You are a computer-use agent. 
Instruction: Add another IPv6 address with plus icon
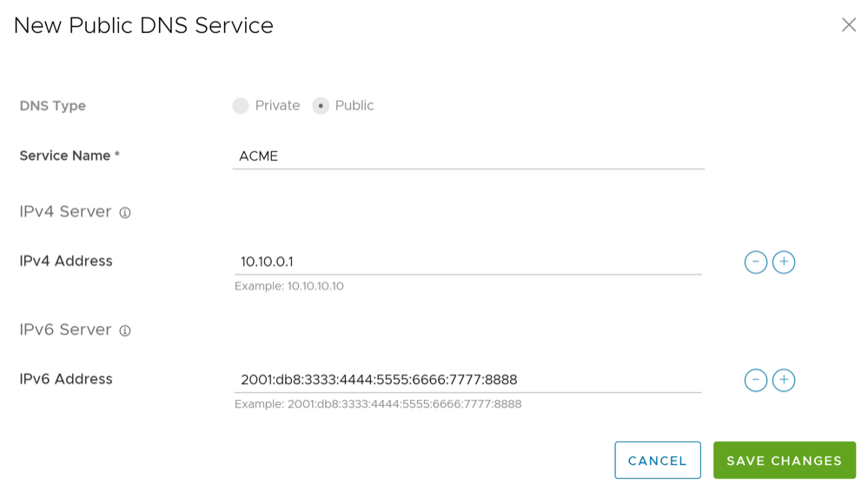(x=784, y=381)
